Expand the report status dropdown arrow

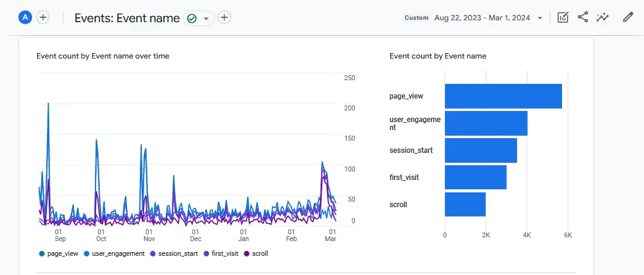click(x=206, y=18)
